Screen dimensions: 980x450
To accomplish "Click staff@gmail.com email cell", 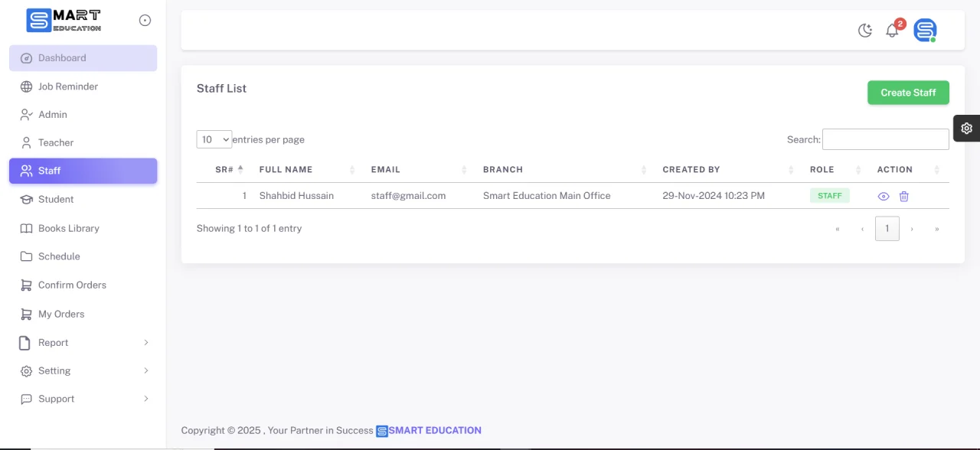I will pyautogui.click(x=408, y=196).
